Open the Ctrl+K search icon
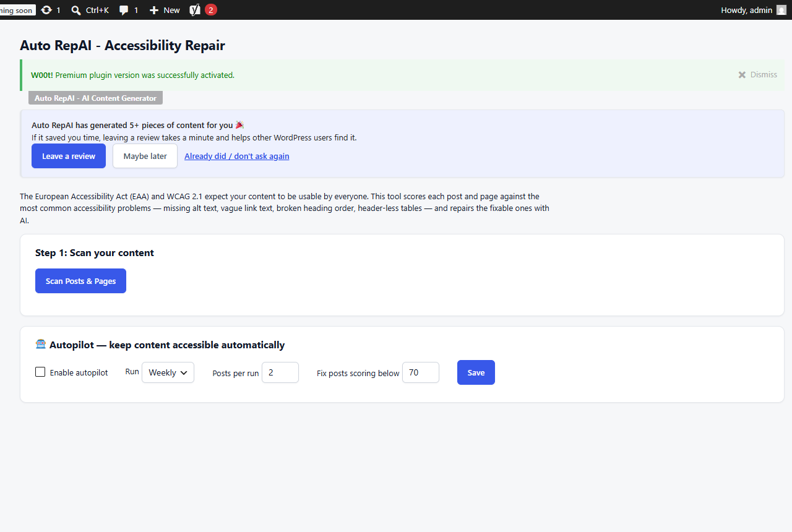This screenshot has width=792, height=532. click(76, 10)
